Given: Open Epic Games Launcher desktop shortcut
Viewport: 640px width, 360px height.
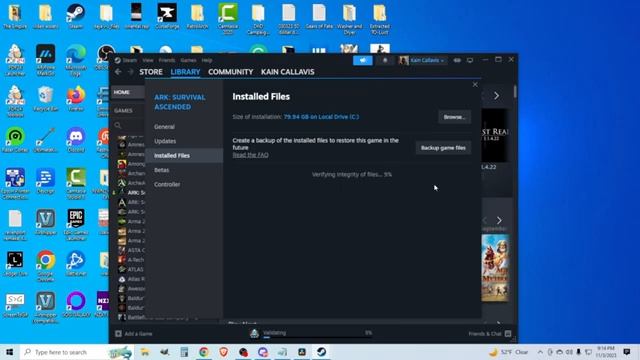Looking at the screenshot, I should point(76,224).
